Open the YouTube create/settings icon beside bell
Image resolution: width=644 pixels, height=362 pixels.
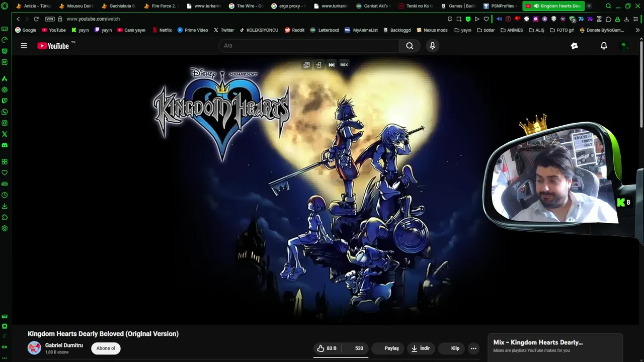(574, 46)
